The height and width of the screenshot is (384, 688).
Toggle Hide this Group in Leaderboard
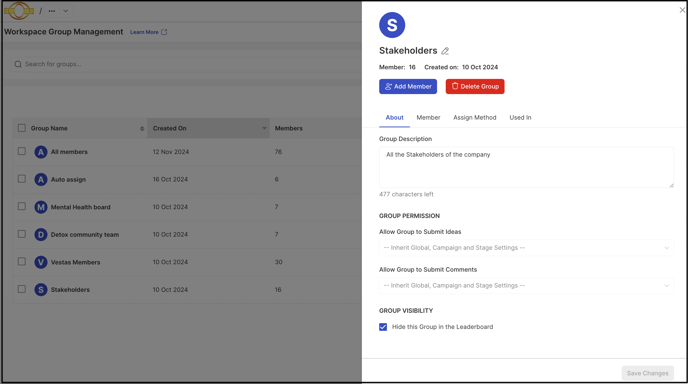pos(383,327)
